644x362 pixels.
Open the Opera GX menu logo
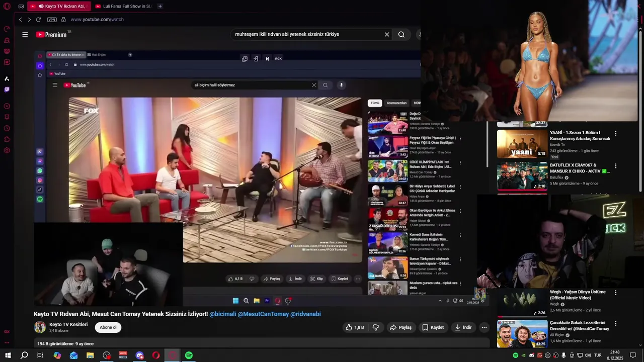pyautogui.click(x=7, y=7)
